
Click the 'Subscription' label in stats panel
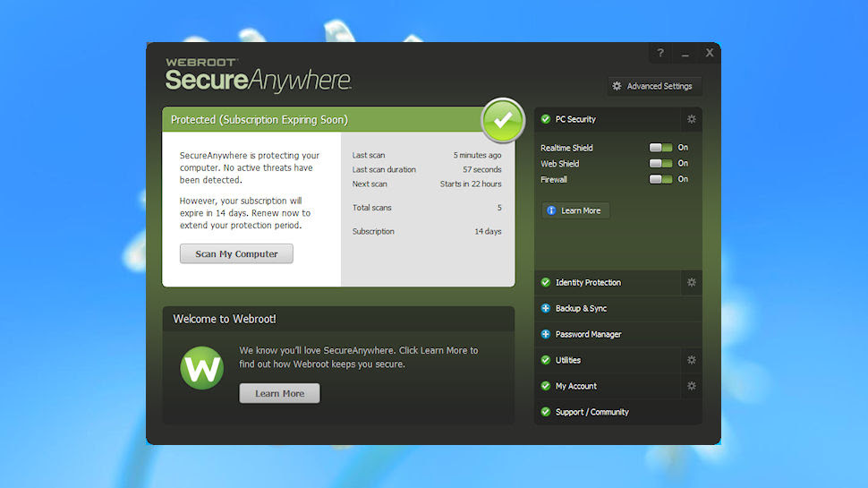(x=374, y=232)
